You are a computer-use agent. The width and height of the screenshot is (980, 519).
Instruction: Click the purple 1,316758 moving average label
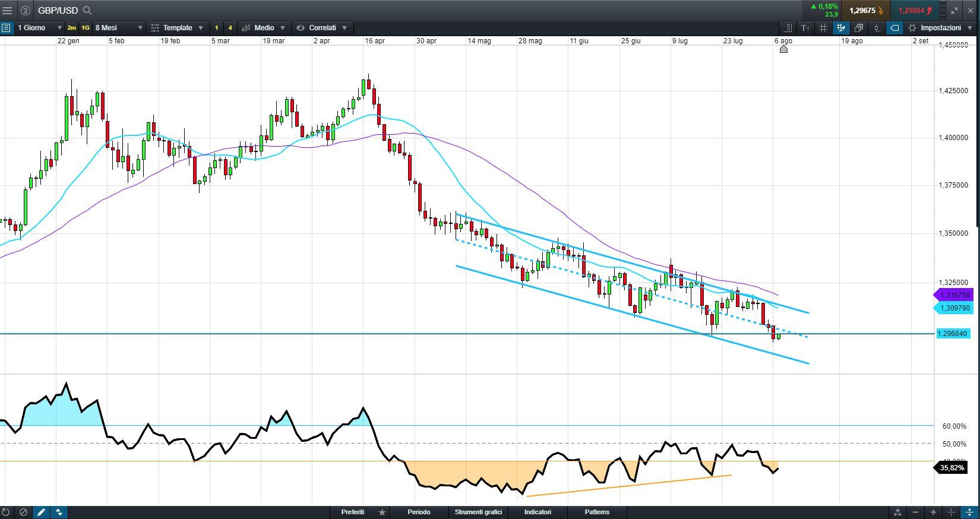(953, 295)
